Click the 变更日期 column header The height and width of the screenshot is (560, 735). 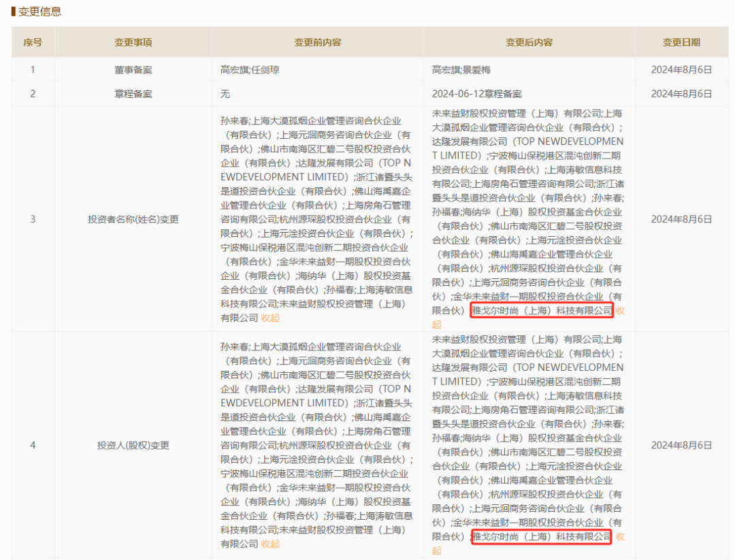[x=681, y=42]
